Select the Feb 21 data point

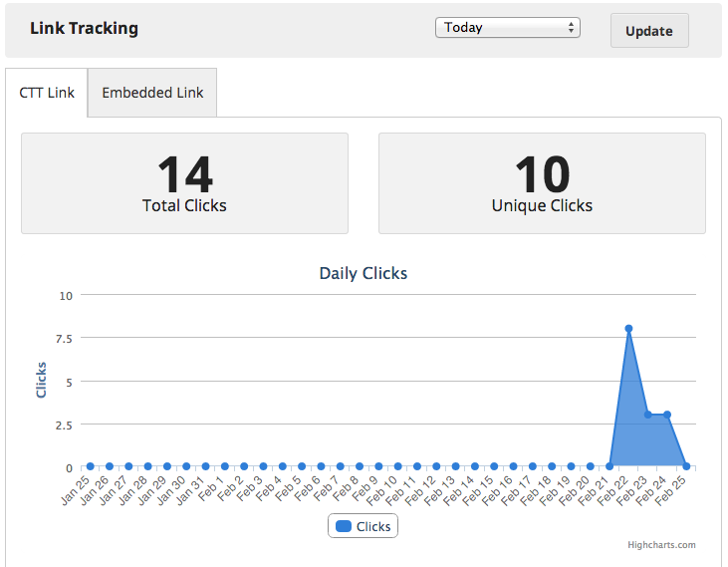(609, 466)
